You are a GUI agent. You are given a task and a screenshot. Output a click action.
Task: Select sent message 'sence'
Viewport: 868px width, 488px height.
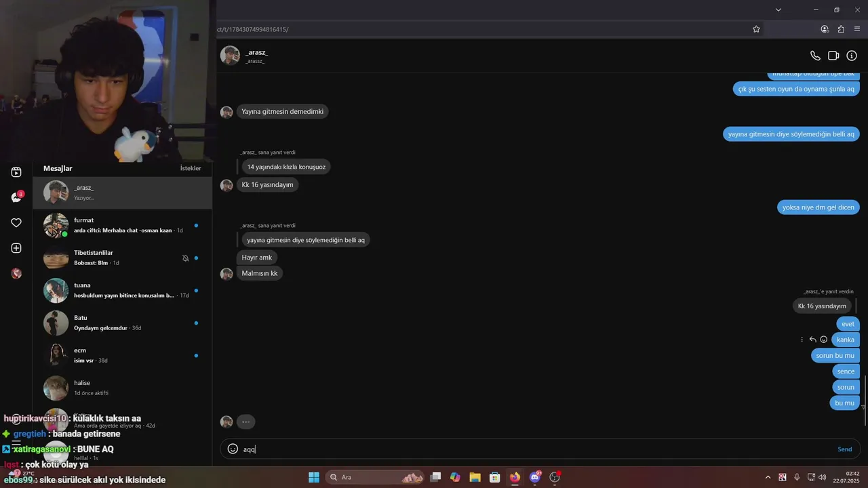tap(846, 371)
